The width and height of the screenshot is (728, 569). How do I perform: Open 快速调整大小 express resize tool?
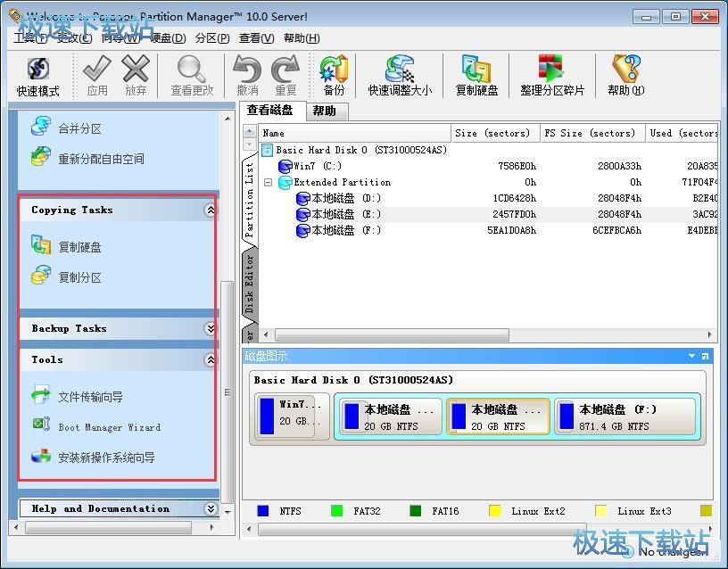click(400, 76)
